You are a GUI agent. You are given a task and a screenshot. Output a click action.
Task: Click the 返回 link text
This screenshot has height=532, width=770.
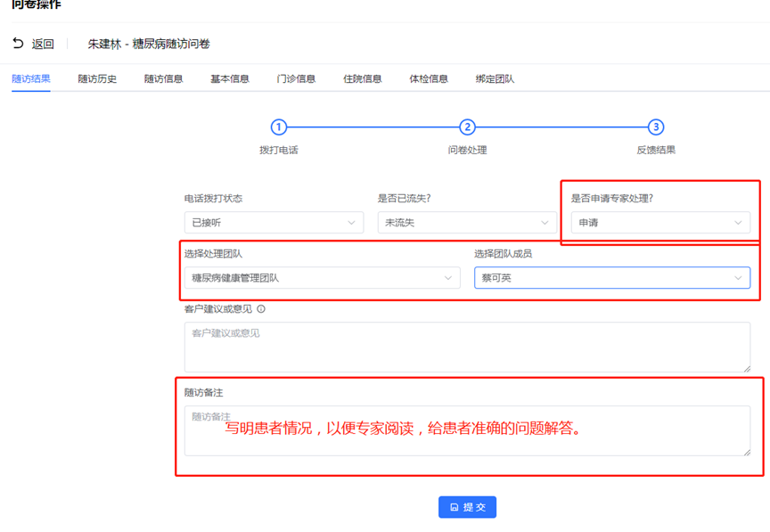[x=43, y=44]
